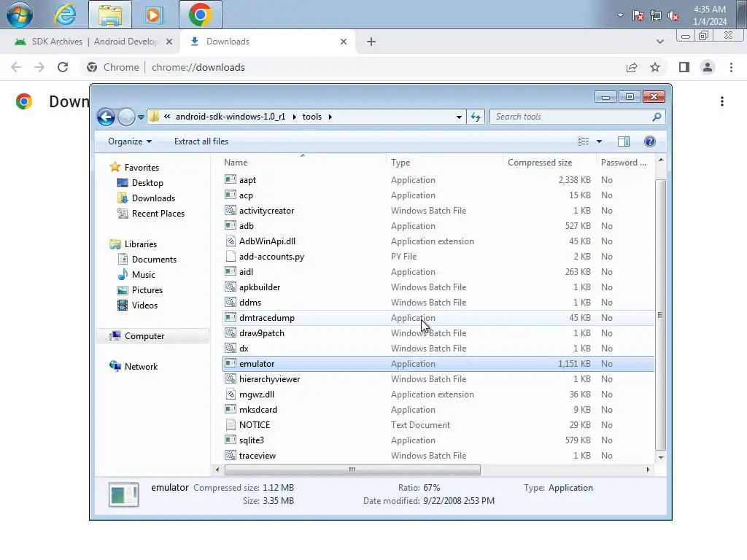The image size is (747, 560).
Task: Sort by Type column header
Action: point(444,163)
